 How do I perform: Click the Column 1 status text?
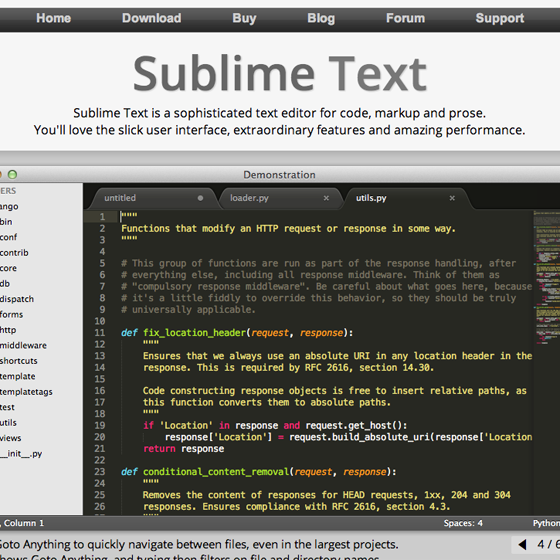pos(24,523)
